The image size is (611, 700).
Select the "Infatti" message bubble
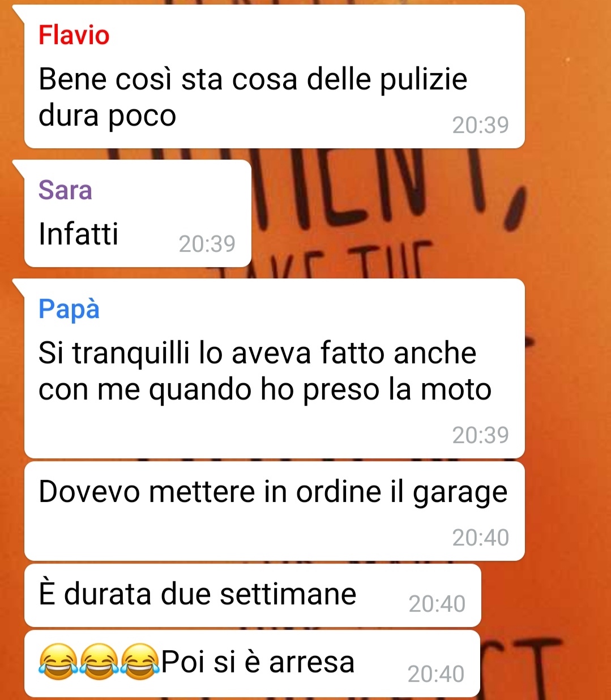tap(138, 213)
